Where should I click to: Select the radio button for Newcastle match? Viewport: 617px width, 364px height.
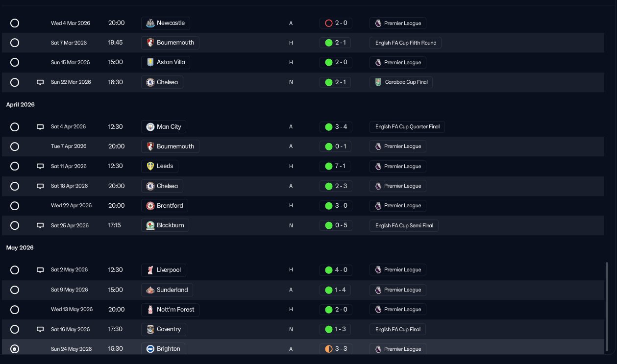click(x=15, y=23)
